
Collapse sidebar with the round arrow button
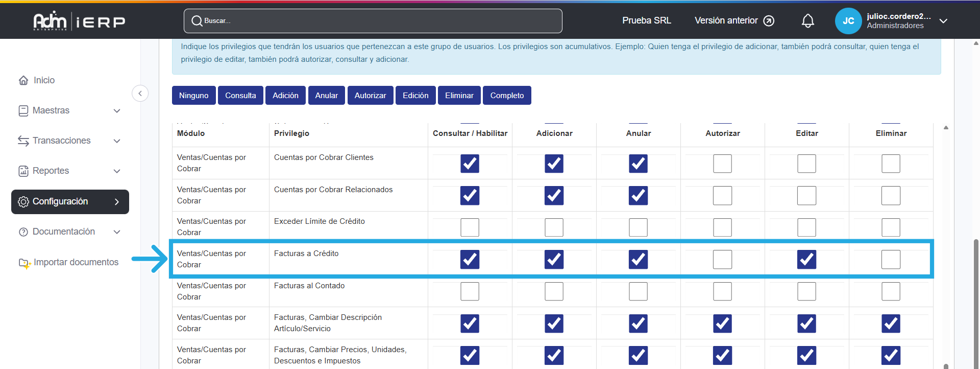click(140, 94)
